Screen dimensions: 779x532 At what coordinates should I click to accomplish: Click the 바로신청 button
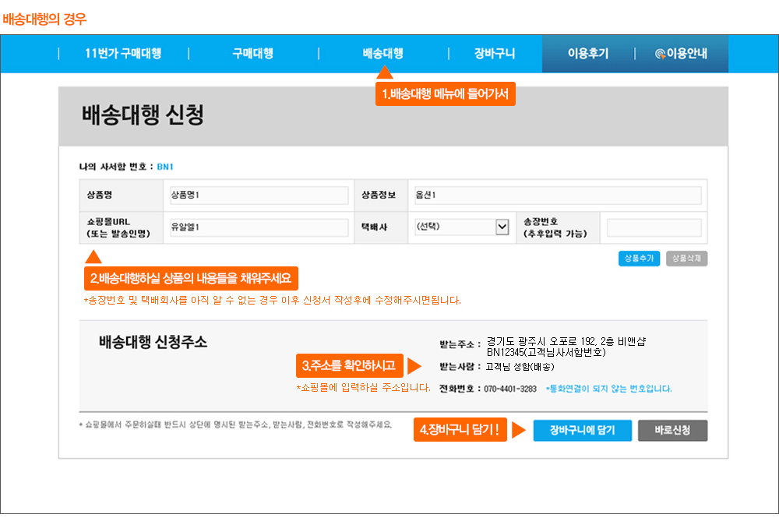(x=672, y=430)
